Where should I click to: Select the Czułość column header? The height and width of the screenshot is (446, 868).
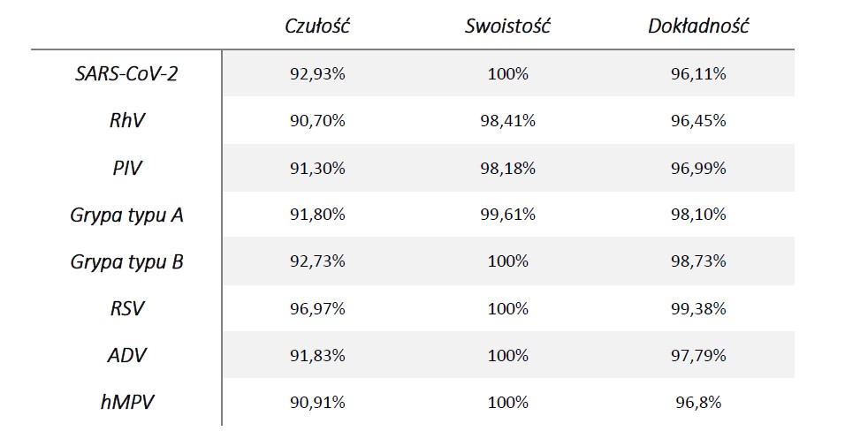click(x=317, y=26)
